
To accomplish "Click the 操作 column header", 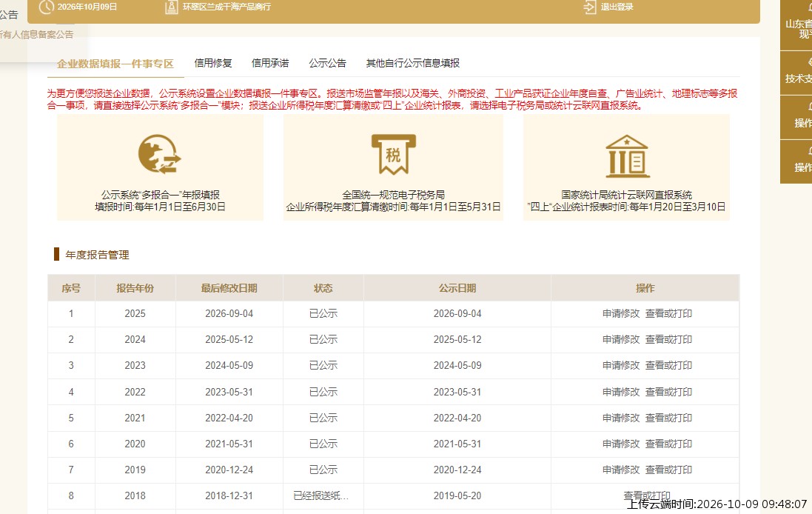I will click(x=645, y=288).
